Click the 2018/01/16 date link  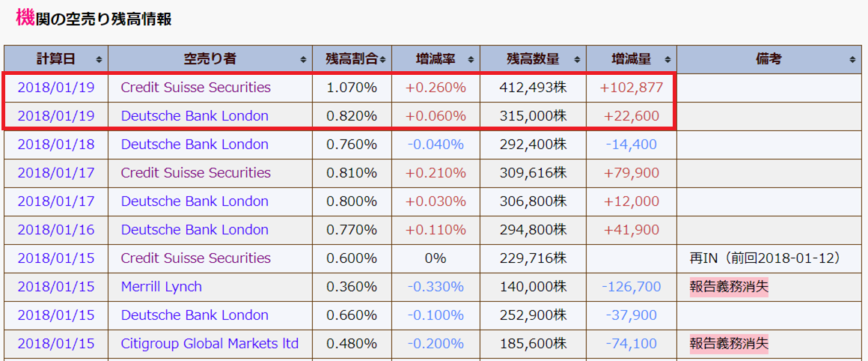coord(56,230)
